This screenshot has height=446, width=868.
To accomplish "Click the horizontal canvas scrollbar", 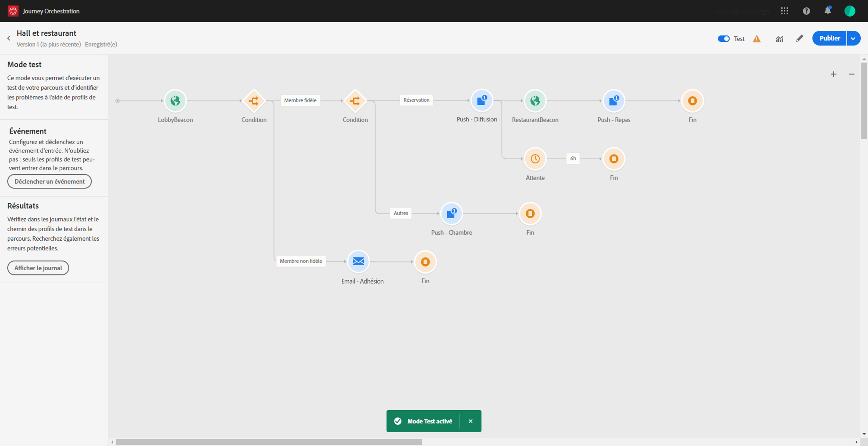I will coord(269,442).
